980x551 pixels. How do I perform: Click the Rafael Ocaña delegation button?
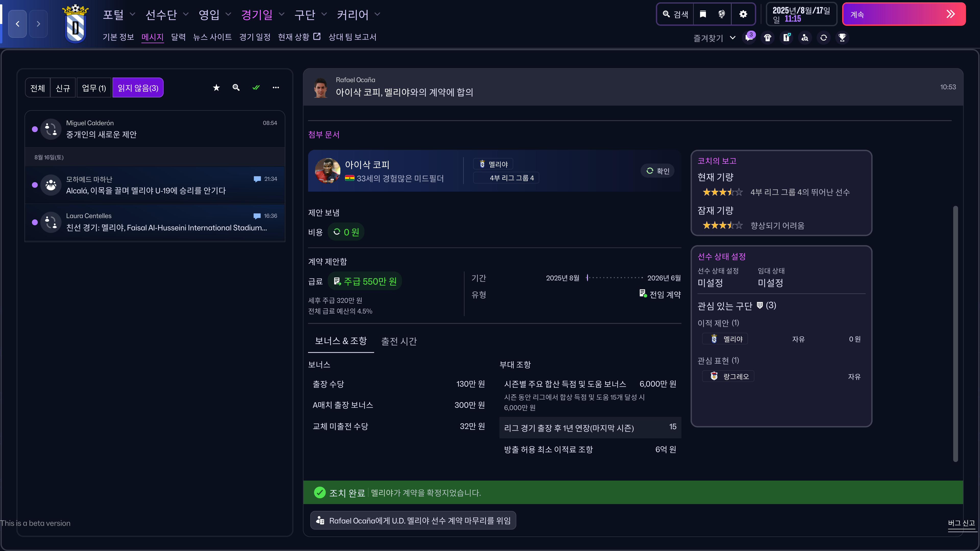tap(413, 520)
